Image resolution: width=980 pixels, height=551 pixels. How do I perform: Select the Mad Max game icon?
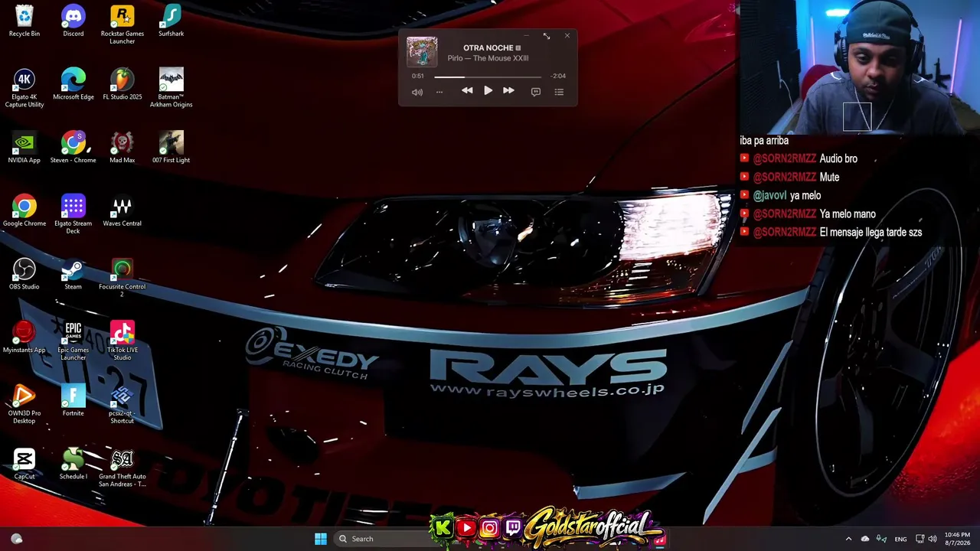pyautogui.click(x=122, y=148)
